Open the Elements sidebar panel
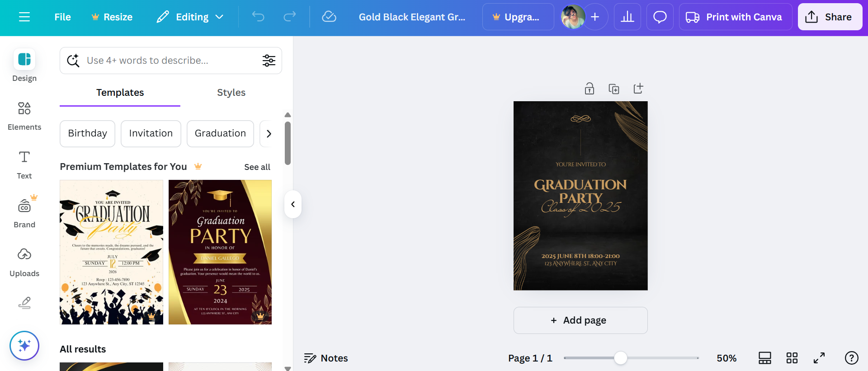 click(x=24, y=116)
